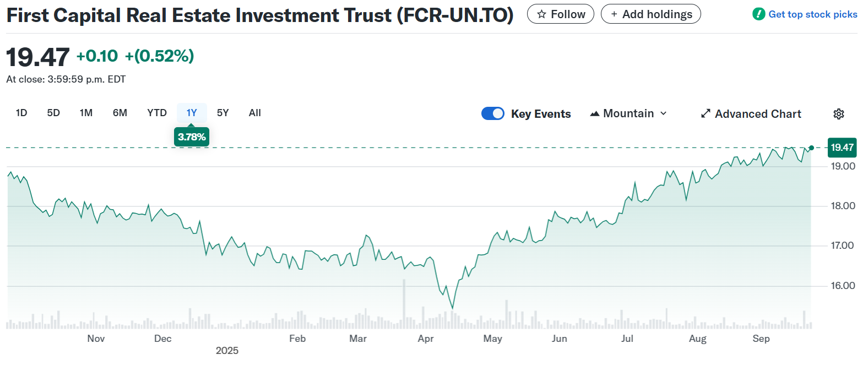This screenshot has height=365, width=868.
Task: Click the 19.00 y-axis label
Action: click(x=843, y=166)
